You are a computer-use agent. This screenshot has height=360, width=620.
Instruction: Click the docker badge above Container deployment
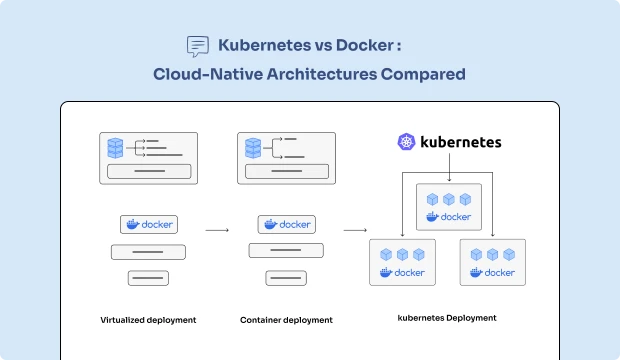coord(287,224)
